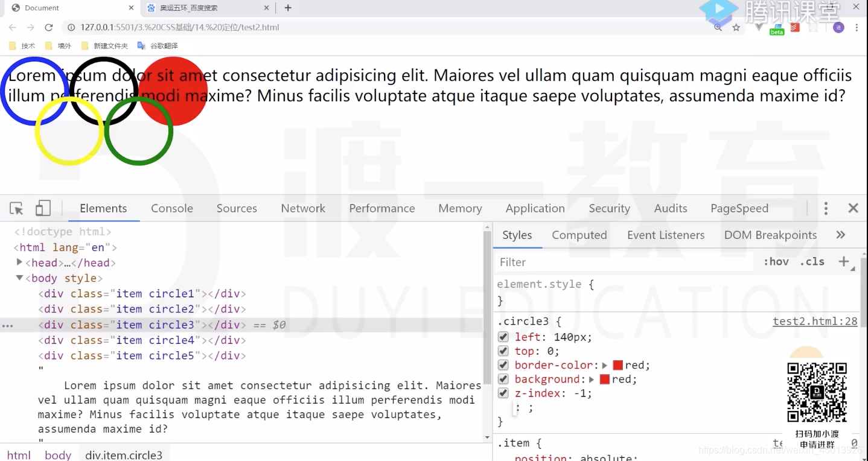Open the red Todoist extension icon
Viewport: 868px width, 461px height.
point(795,27)
